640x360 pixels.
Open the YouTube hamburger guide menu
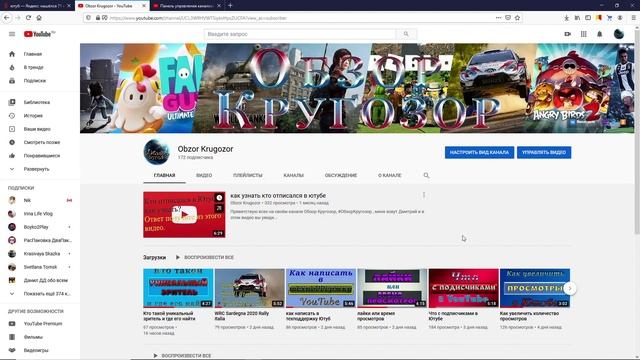(12, 34)
